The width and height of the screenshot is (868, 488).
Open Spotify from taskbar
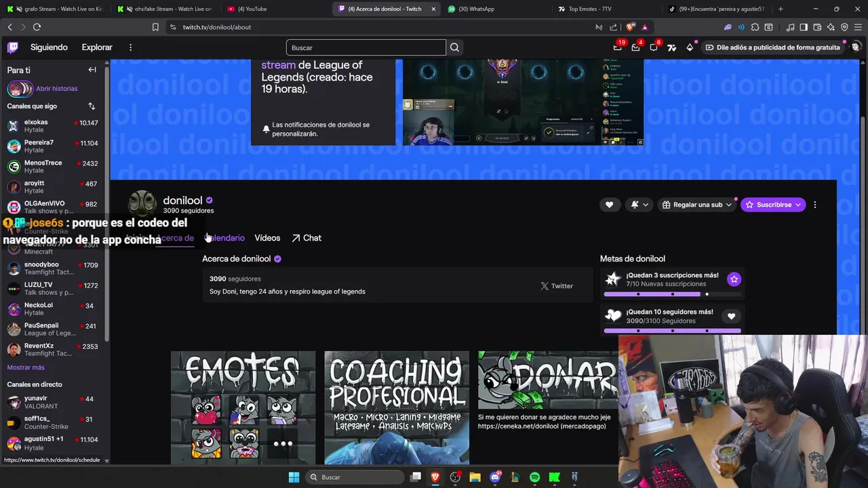[x=534, y=477]
